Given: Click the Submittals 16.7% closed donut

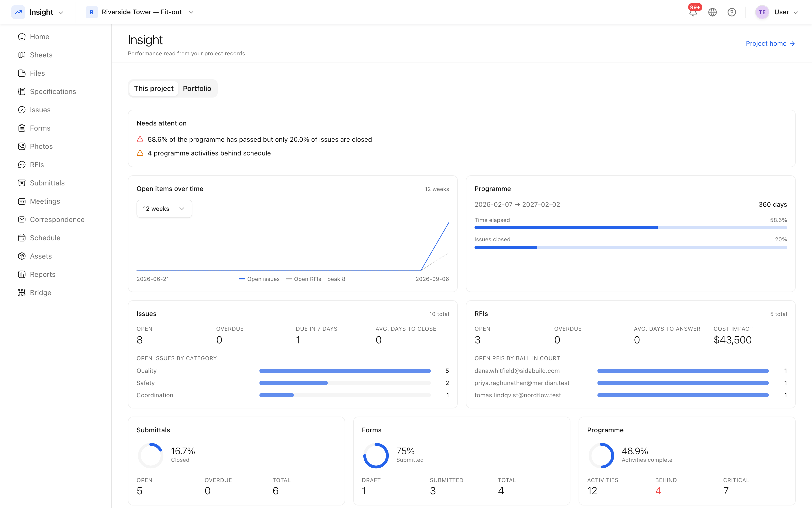Looking at the screenshot, I should point(151,455).
